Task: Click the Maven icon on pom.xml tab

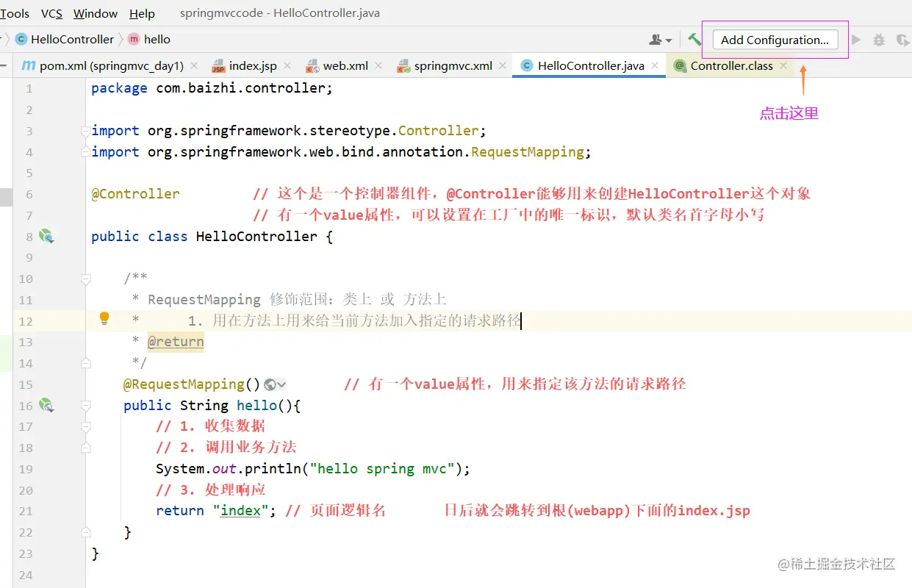Action: [x=28, y=65]
